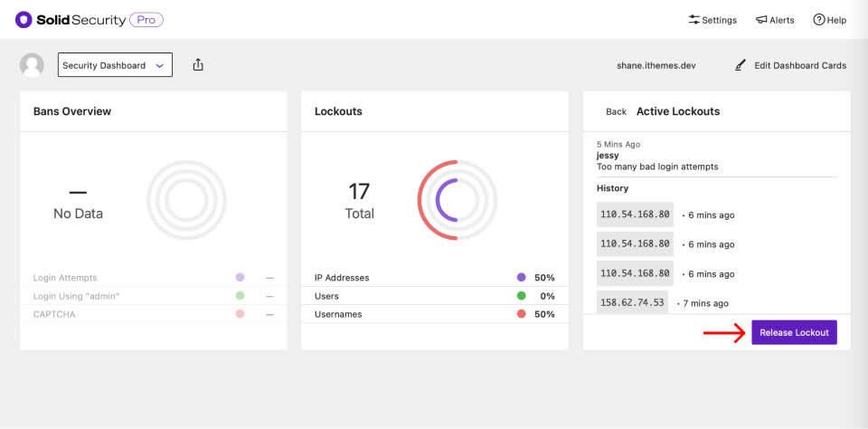Select the Users lockout row

tap(435, 295)
